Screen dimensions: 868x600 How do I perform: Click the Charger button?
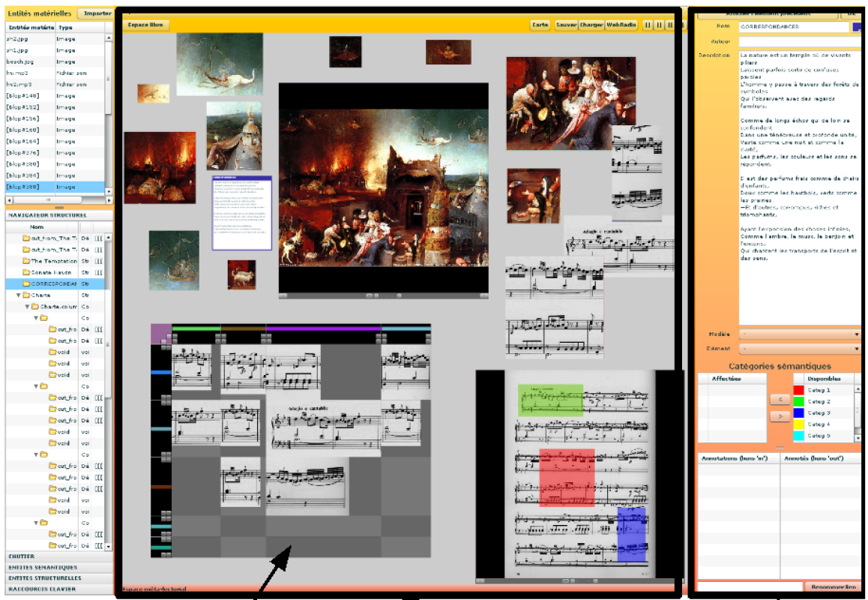point(591,25)
